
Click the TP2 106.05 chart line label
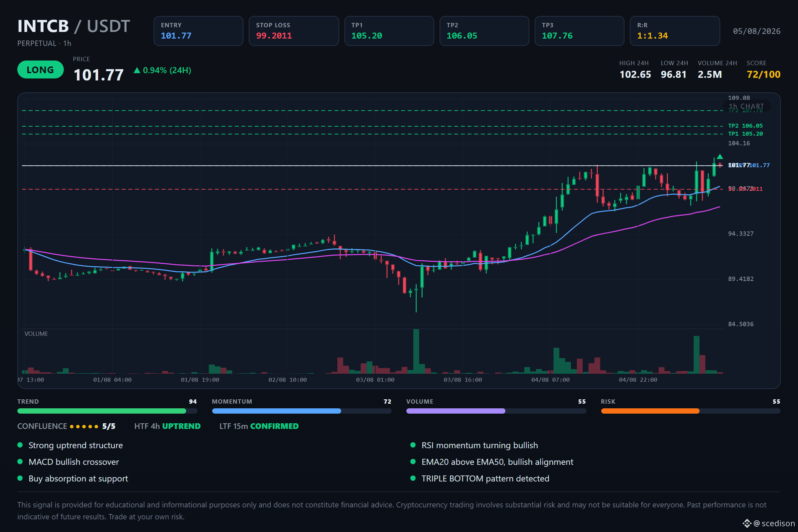[745, 126]
